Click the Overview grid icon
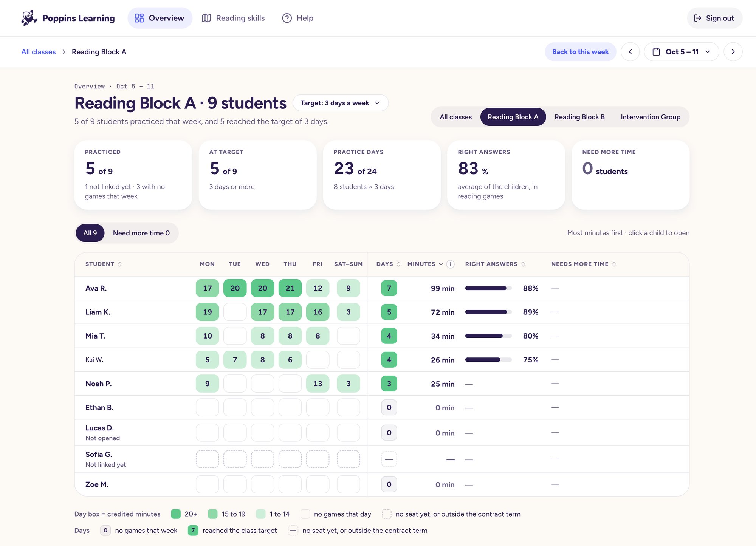This screenshot has width=756, height=546. tap(139, 18)
